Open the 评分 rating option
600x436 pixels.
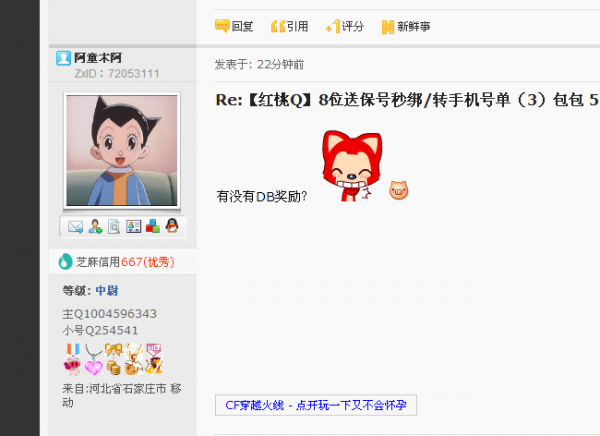(344, 26)
